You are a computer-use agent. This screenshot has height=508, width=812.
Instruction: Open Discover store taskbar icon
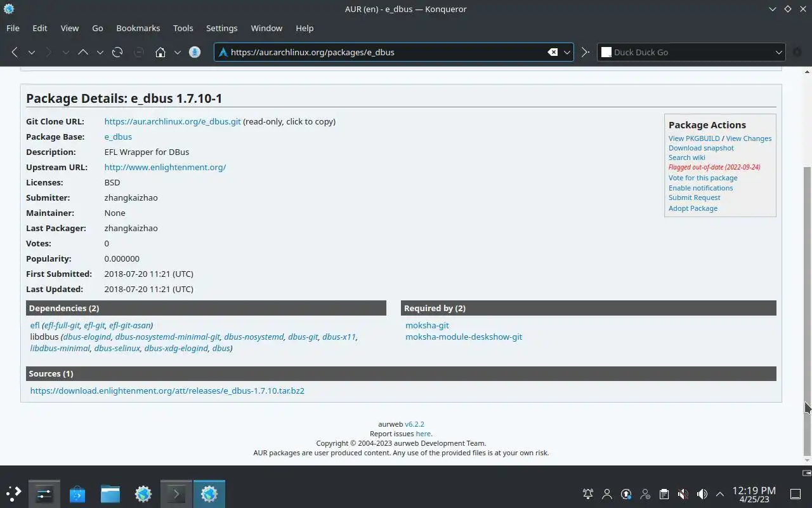77,493
